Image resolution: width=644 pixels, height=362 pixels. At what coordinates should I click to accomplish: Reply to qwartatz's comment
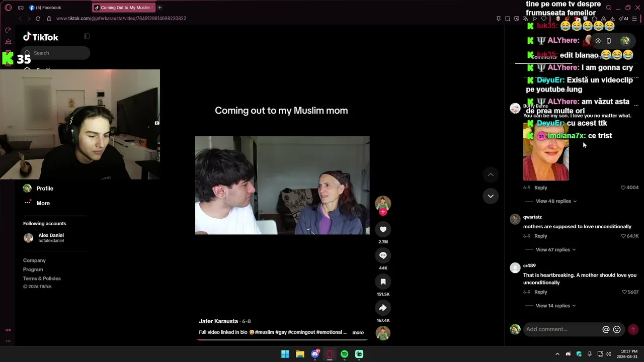541,236
